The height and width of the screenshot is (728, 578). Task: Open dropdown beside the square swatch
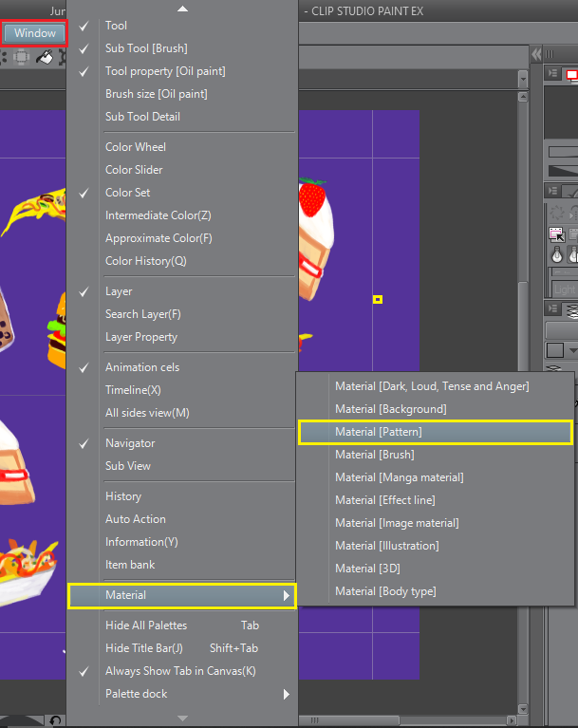pos(572,350)
